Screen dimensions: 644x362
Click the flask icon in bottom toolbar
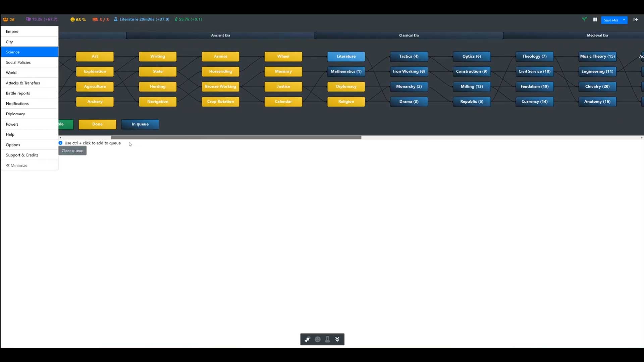327,340
